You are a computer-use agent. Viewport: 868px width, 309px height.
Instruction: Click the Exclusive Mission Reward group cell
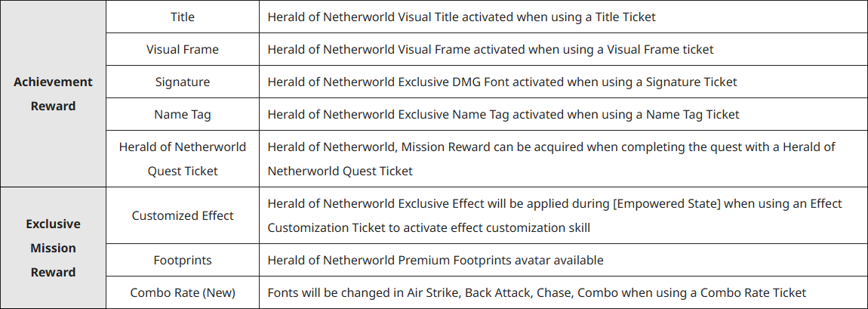(53, 248)
